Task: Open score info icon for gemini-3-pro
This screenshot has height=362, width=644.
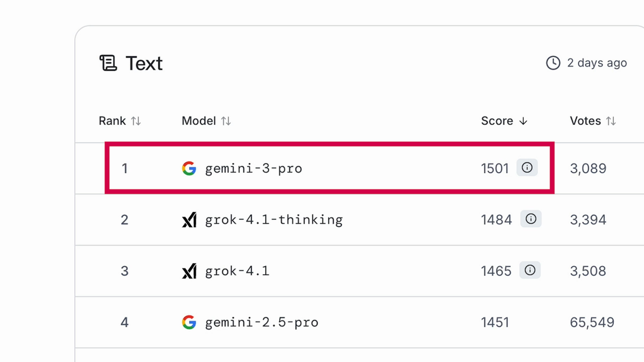Action: click(x=527, y=167)
